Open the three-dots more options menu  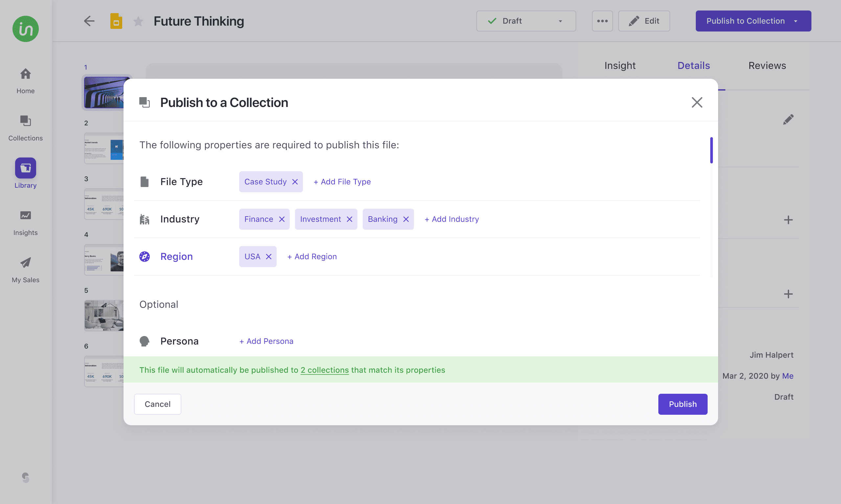point(602,21)
